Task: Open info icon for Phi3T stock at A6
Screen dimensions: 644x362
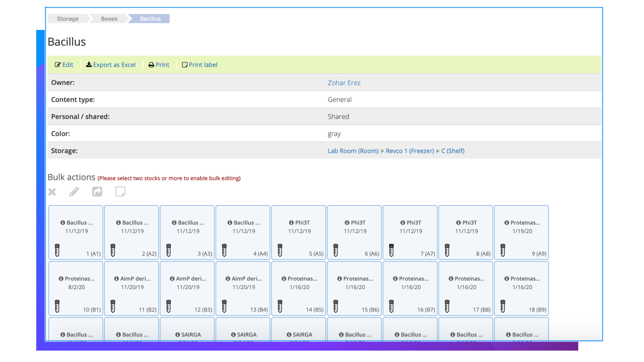Action: click(x=347, y=223)
